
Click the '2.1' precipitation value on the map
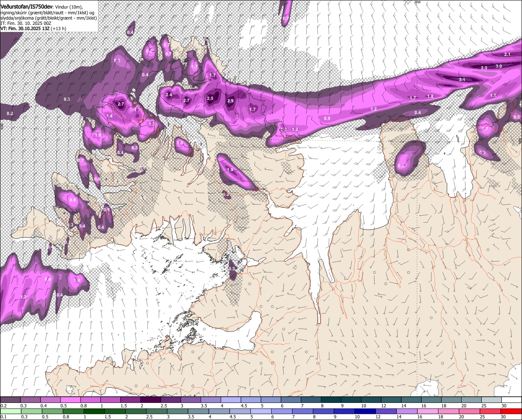point(507,54)
